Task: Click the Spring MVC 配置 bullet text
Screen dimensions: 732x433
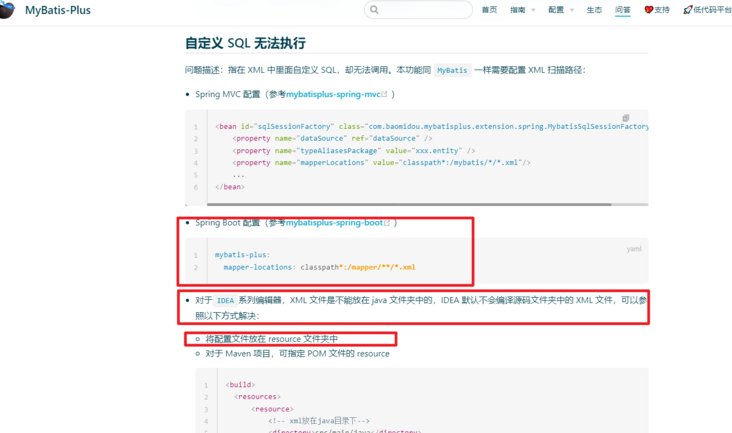Action: [295, 94]
